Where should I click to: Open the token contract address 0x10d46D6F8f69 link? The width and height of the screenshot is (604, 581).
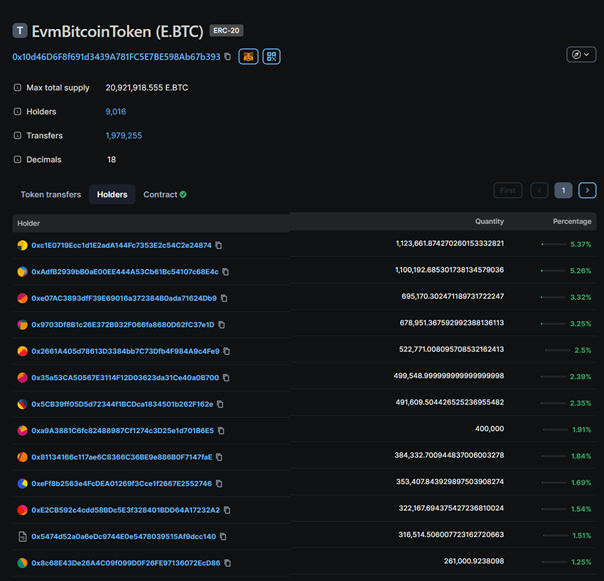(x=116, y=57)
